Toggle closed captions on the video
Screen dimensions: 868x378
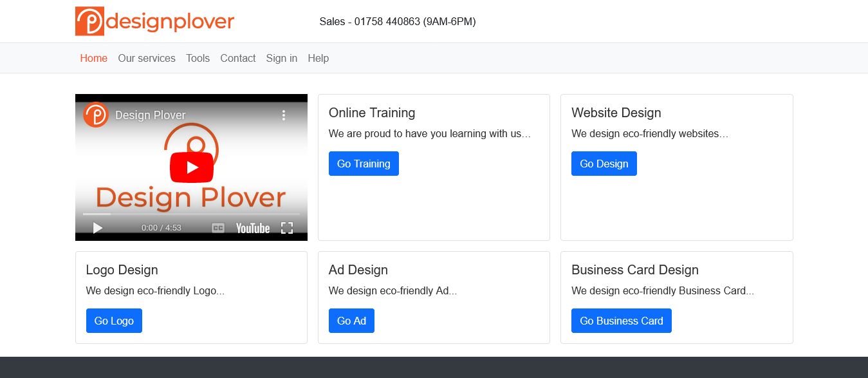point(218,228)
